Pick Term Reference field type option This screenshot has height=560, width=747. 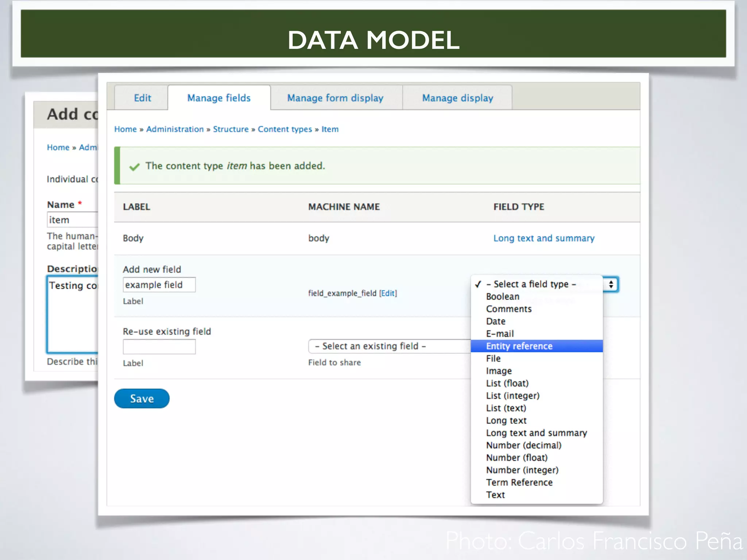point(519,482)
